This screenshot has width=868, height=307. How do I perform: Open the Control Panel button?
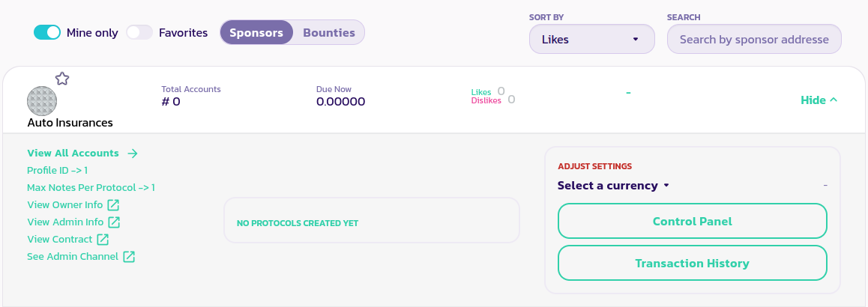692,222
